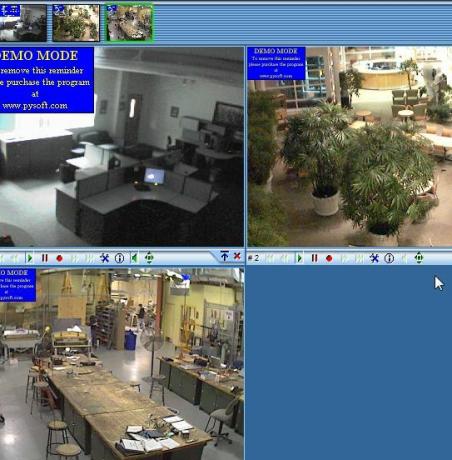Start recording on camera #2

pyautogui.click(x=329, y=258)
